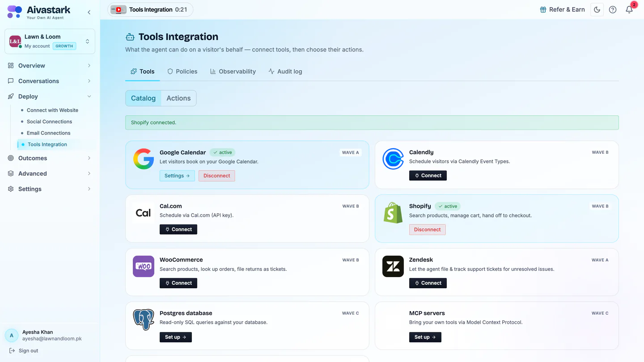Open the Lawn & Loom account switcher
The width and height of the screenshot is (644, 362).
click(x=50, y=41)
